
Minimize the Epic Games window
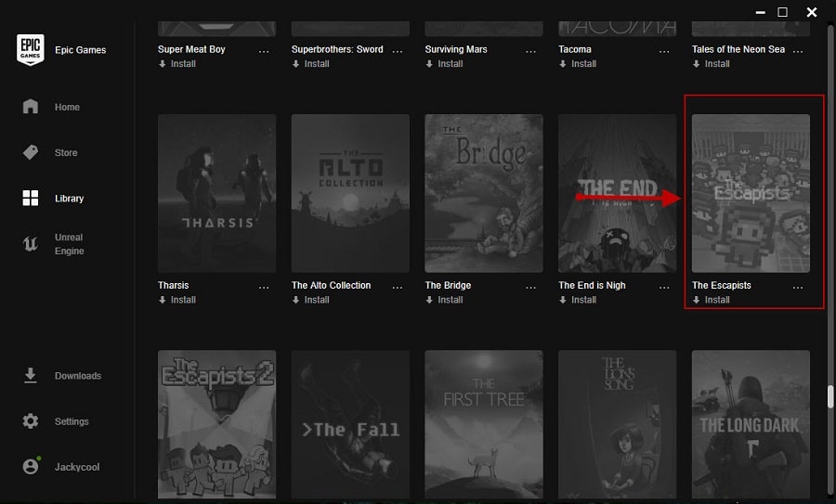click(761, 12)
